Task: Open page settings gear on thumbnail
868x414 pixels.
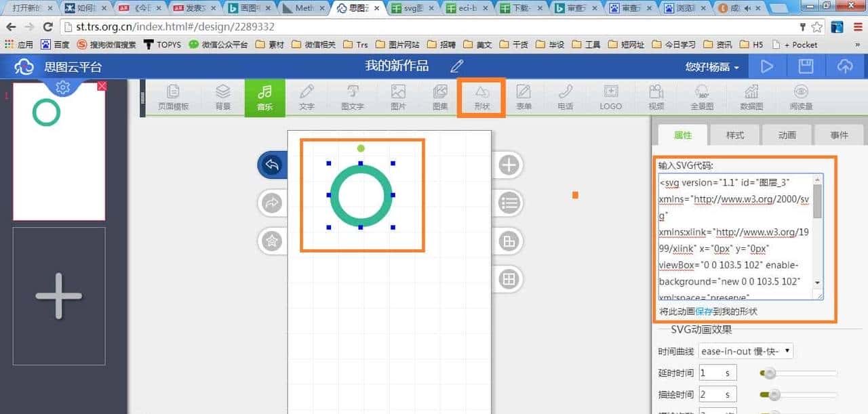Action: coord(62,87)
